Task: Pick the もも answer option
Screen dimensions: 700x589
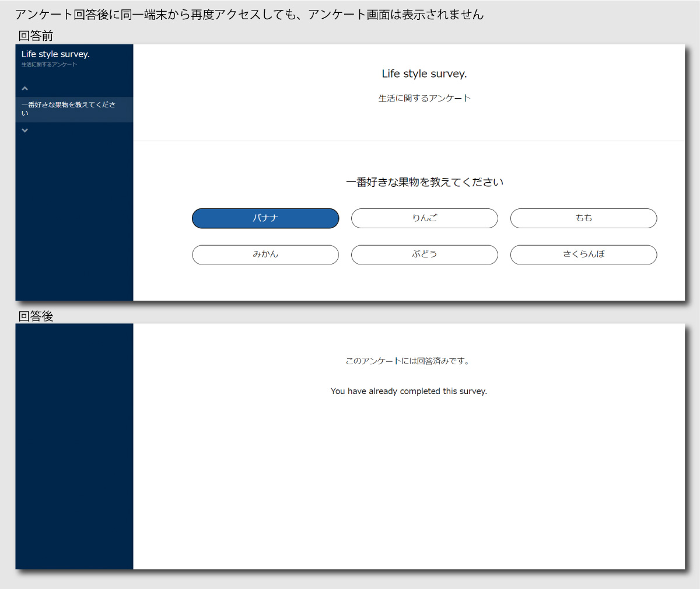Action: 583,218
